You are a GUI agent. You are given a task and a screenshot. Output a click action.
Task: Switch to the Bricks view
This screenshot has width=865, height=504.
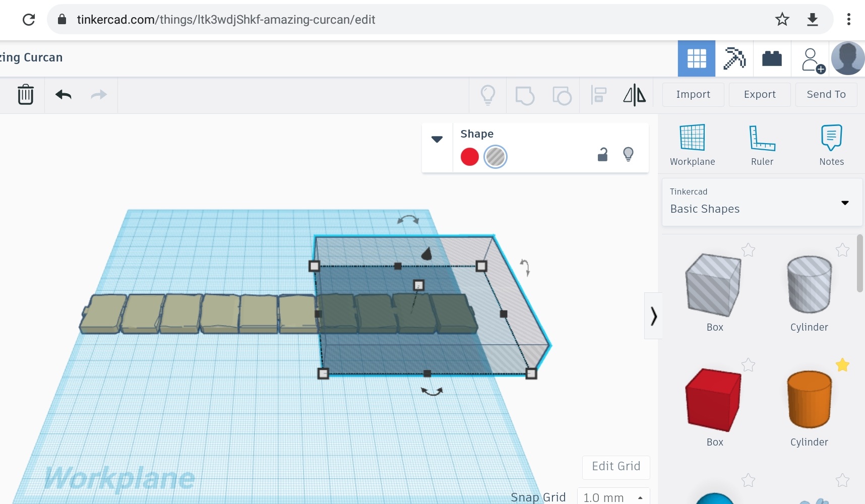point(772,58)
